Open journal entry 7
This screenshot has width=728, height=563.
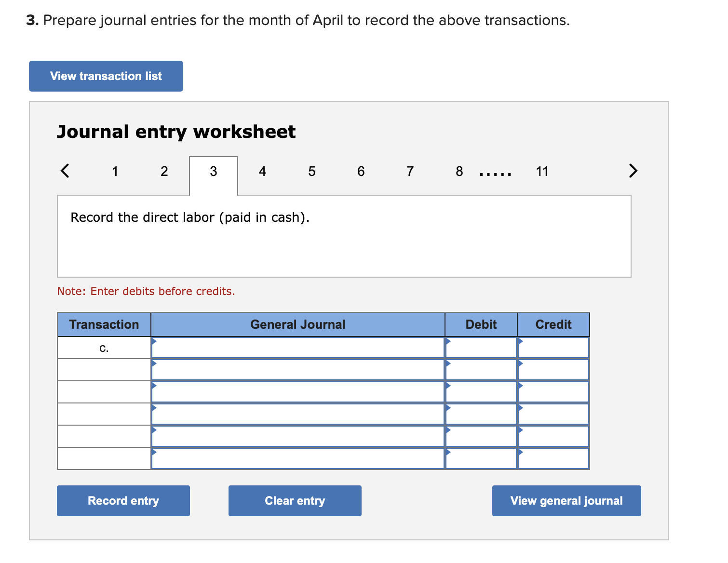pyautogui.click(x=410, y=171)
